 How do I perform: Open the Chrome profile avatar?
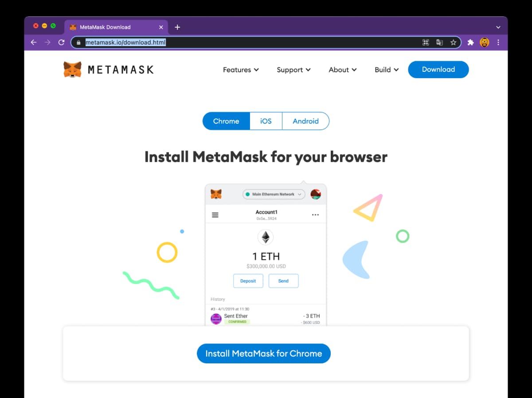(x=485, y=43)
